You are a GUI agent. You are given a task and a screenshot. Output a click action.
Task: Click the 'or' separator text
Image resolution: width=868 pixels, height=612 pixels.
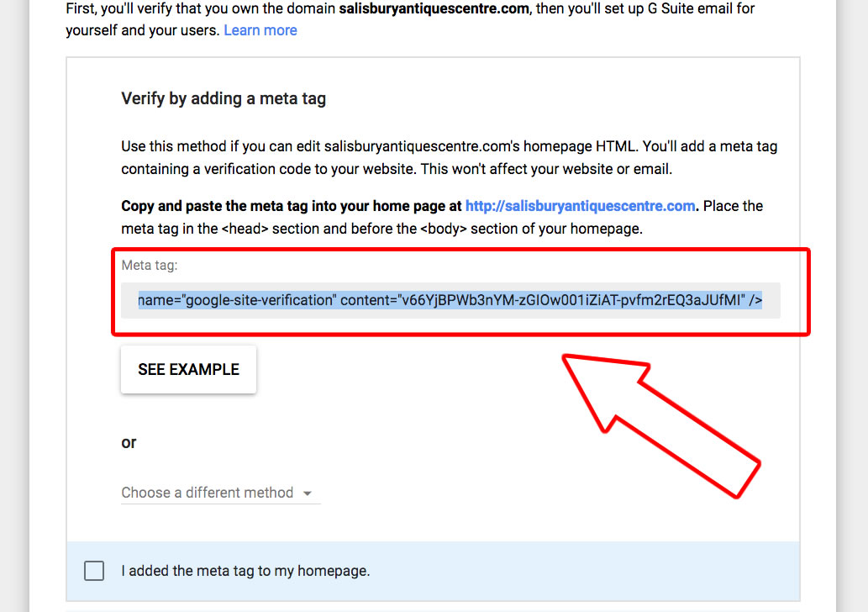tap(129, 442)
